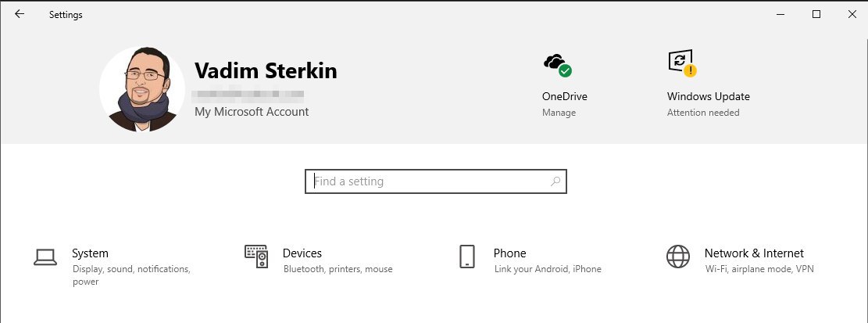The width and height of the screenshot is (868, 323).
Task: Open the System settings category
Action: coord(90,253)
